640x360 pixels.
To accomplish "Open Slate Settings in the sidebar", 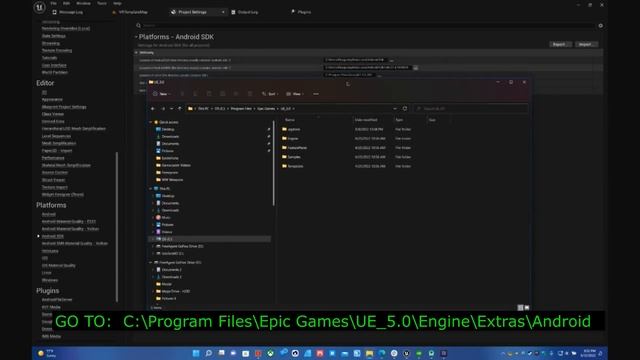I will (53, 36).
